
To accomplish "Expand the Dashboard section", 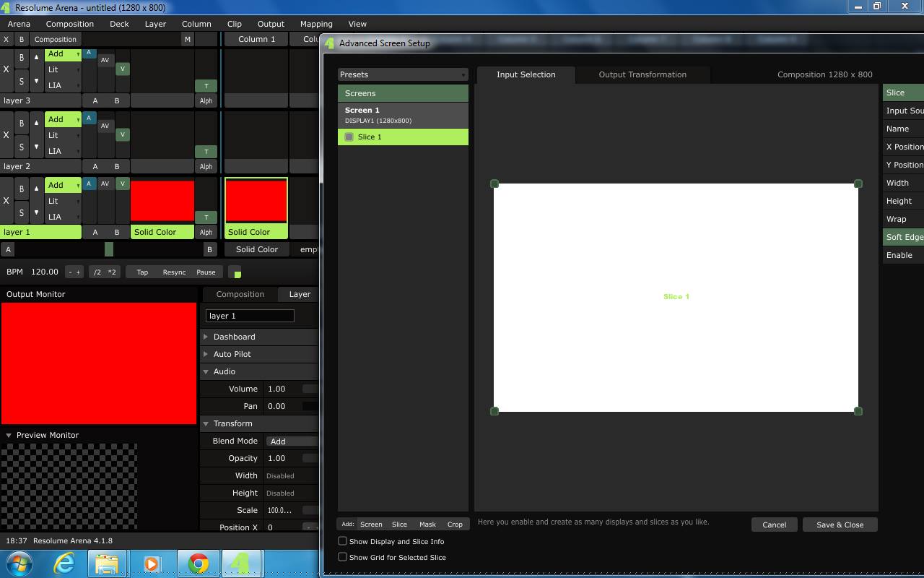I will click(x=234, y=337).
